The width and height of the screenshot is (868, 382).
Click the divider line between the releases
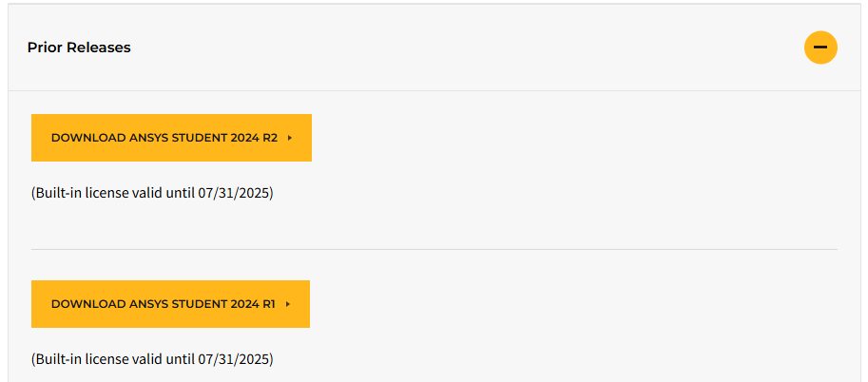point(434,249)
